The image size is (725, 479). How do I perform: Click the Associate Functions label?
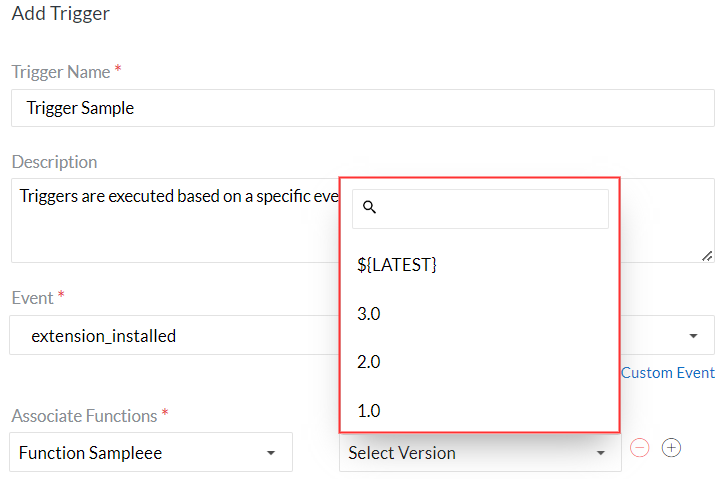click(84, 415)
